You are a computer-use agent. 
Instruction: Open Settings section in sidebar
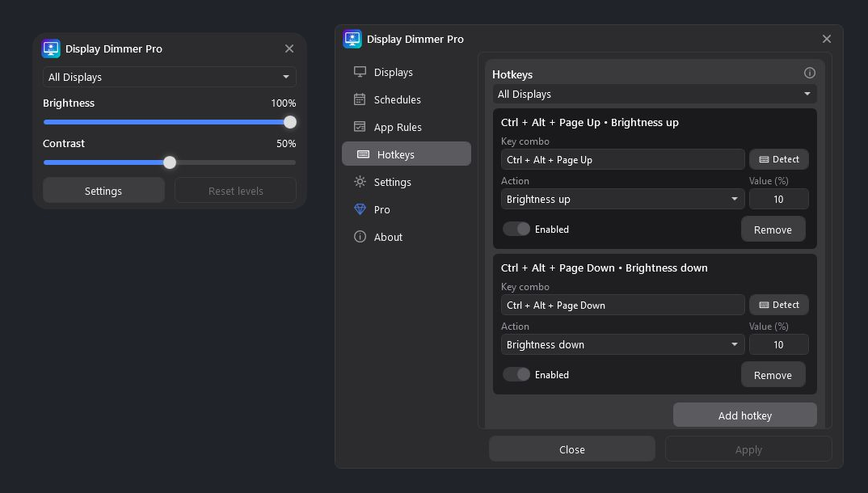[x=407, y=182]
